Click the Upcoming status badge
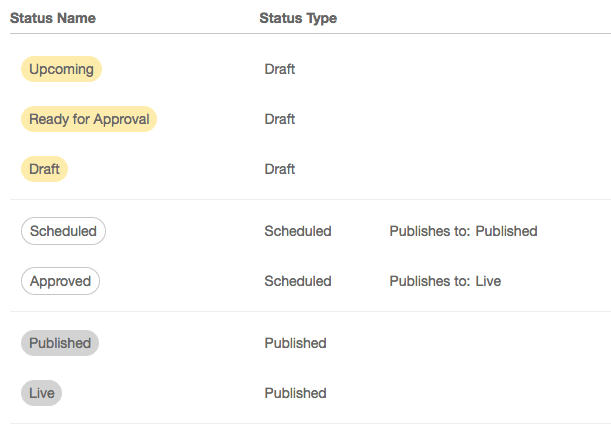This screenshot has width=611, height=433. 61,69
